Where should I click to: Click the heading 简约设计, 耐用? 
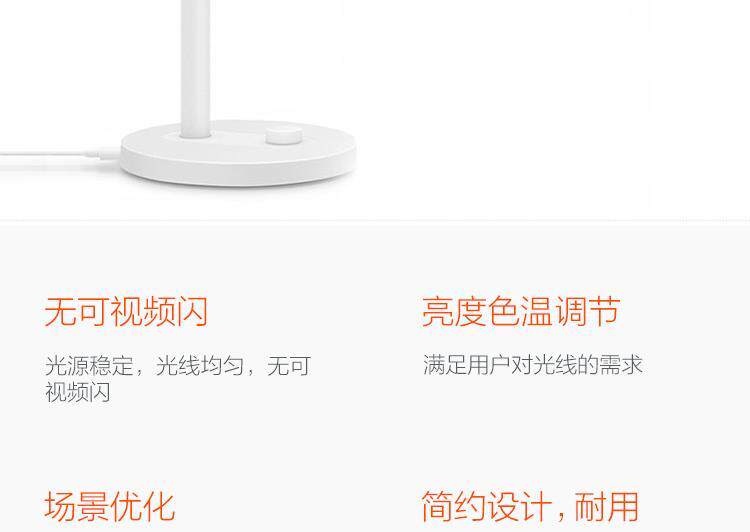[530, 506]
